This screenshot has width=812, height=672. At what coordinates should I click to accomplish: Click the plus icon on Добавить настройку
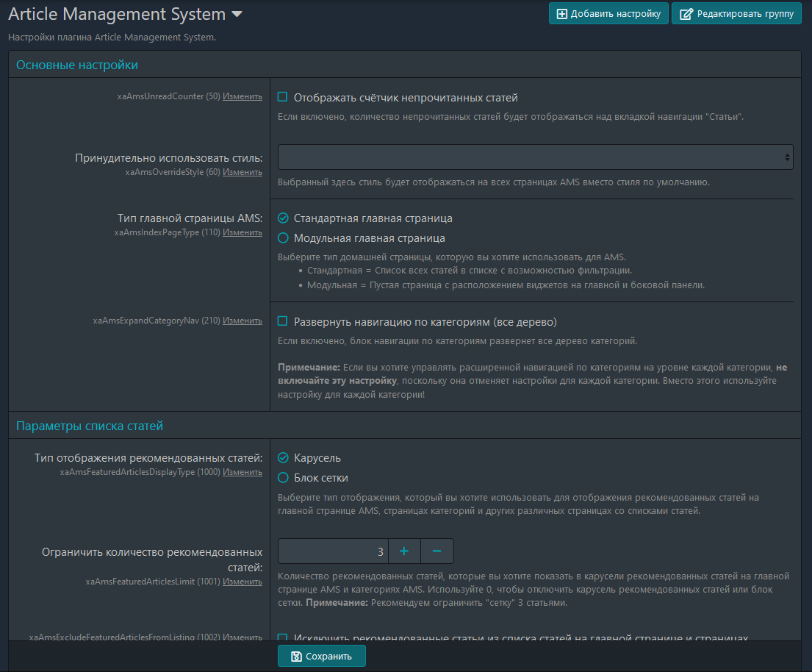[x=562, y=14]
